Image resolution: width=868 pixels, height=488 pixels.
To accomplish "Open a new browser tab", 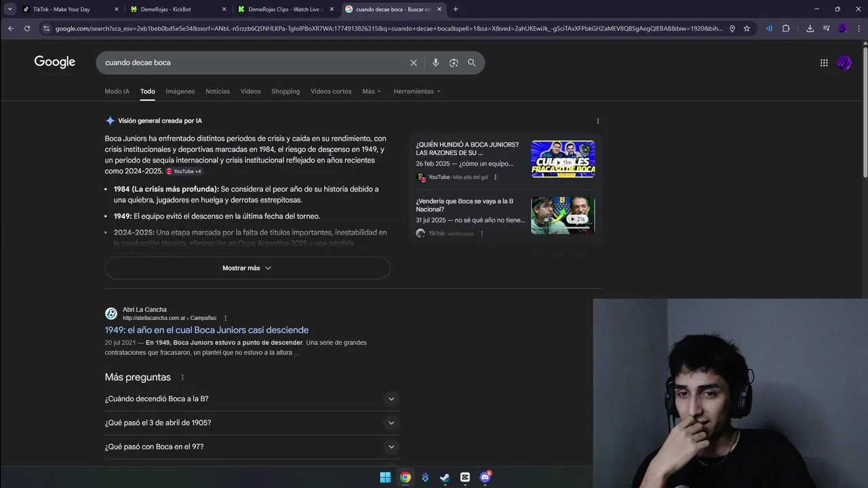I will pyautogui.click(x=456, y=9).
